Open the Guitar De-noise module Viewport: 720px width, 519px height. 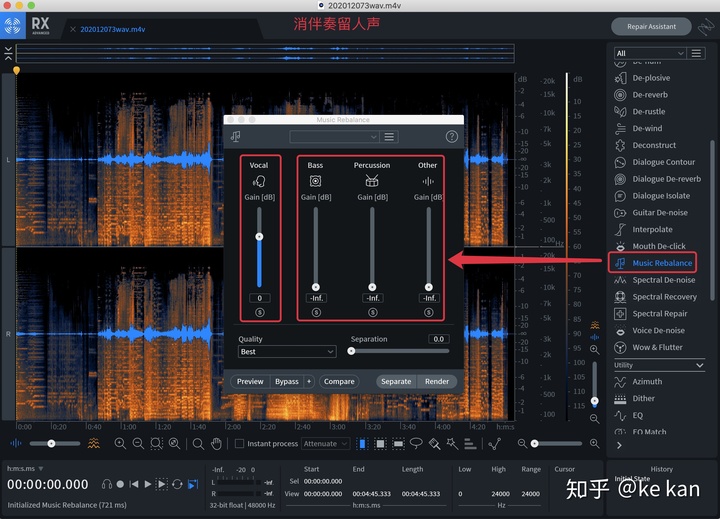(651, 213)
